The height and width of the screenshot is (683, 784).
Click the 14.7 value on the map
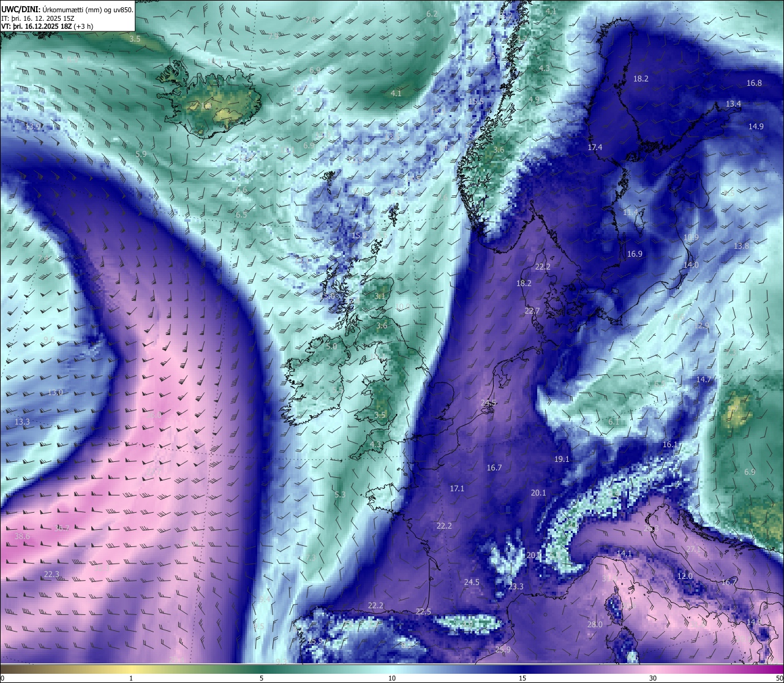tap(703, 379)
